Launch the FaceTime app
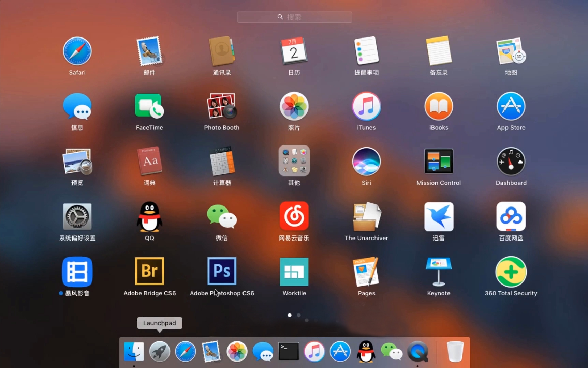This screenshot has width=588, height=368. click(150, 106)
